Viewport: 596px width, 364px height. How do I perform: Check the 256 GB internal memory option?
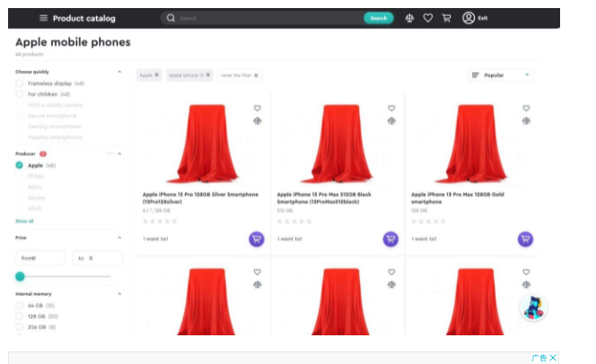click(20, 327)
